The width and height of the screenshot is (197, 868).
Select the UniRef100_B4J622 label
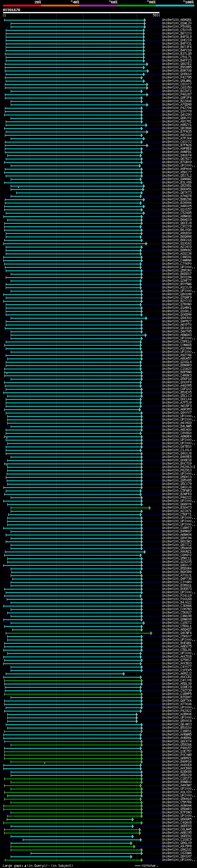pyautogui.click(x=176, y=603)
